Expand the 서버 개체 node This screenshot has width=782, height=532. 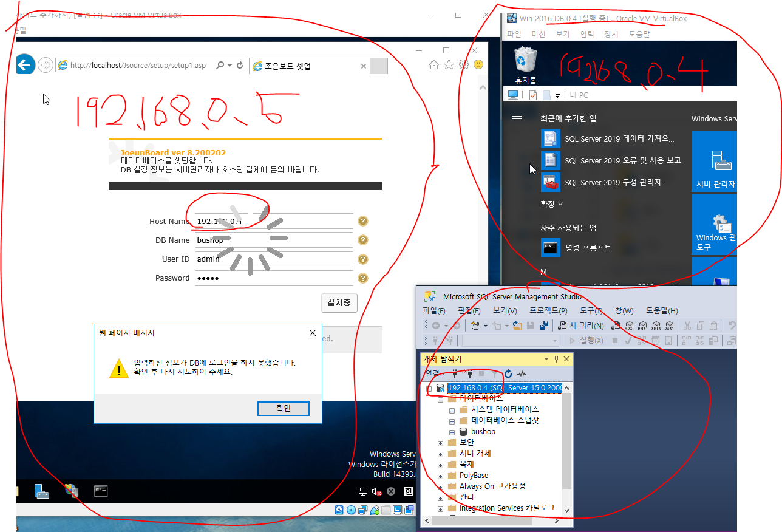[x=440, y=454]
